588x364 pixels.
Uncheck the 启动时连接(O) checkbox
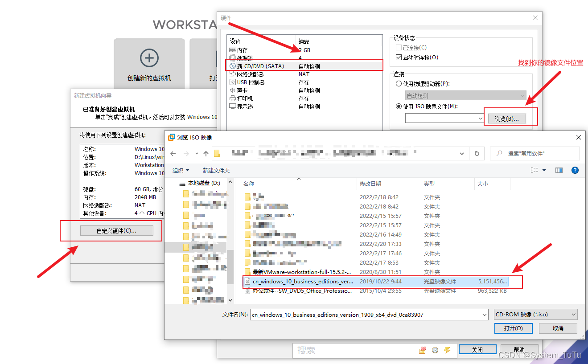tap(399, 57)
